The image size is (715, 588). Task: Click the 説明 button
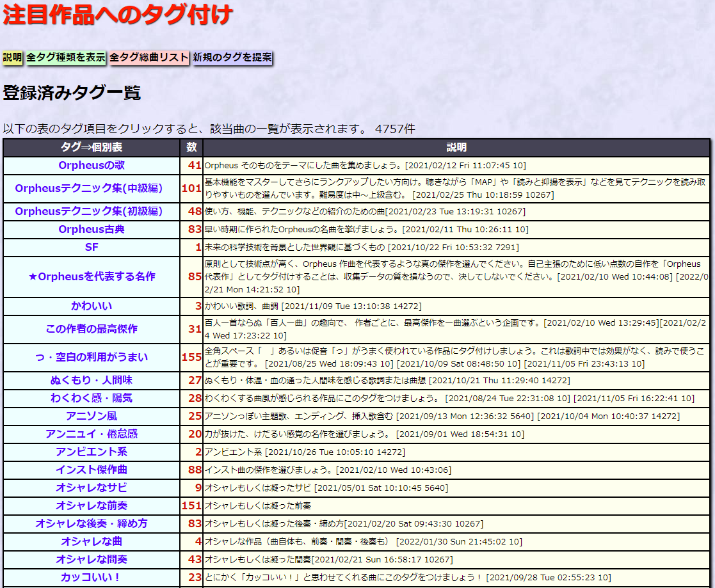point(12,58)
